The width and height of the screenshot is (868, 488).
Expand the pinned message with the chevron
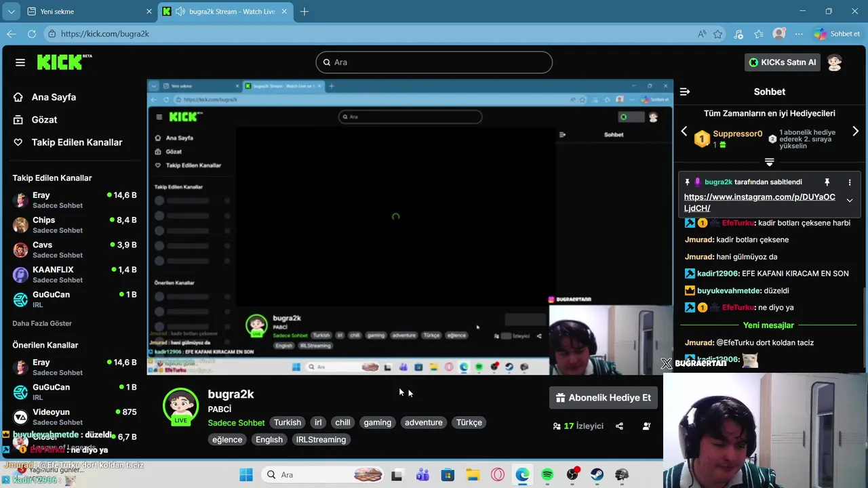tap(849, 201)
